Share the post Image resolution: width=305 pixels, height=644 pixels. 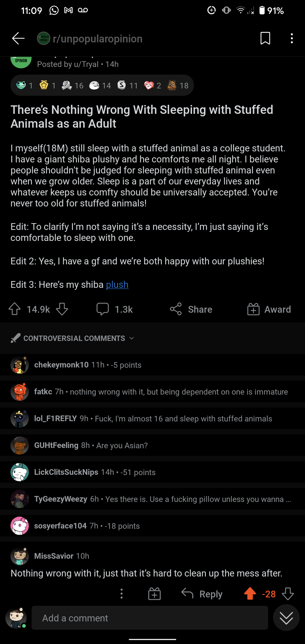tap(191, 309)
